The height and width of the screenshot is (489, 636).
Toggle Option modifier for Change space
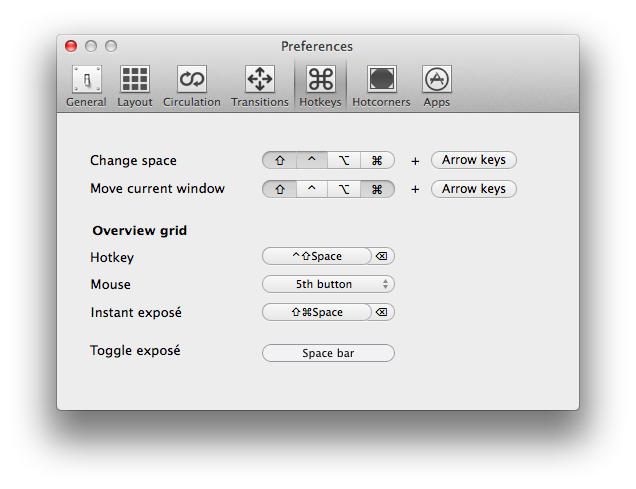point(344,160)
